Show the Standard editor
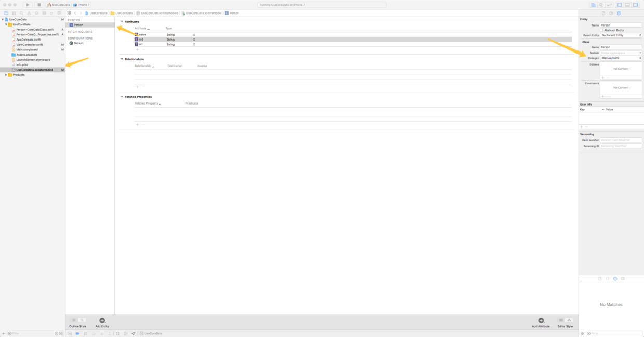 [593, 5]
